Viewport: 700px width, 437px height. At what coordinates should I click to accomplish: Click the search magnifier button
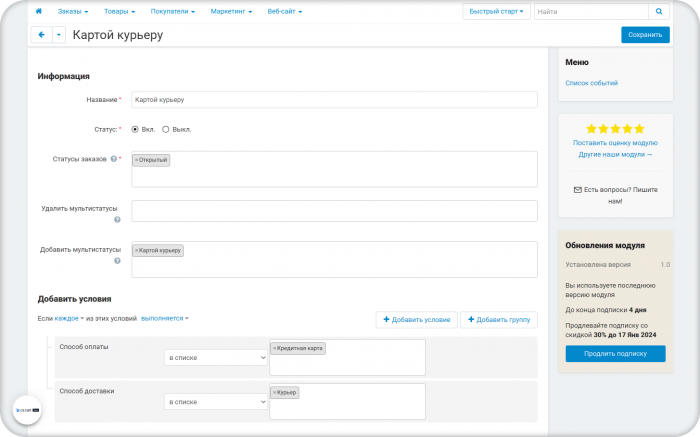tap(658, 12)
